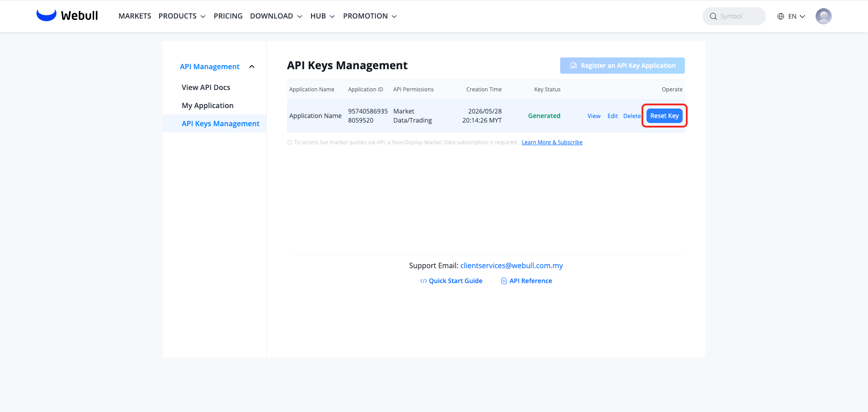Image resolution: width=868 pixels, height=412 pixels.
Task: Click the Application ID column header
Action: [366, 90]
